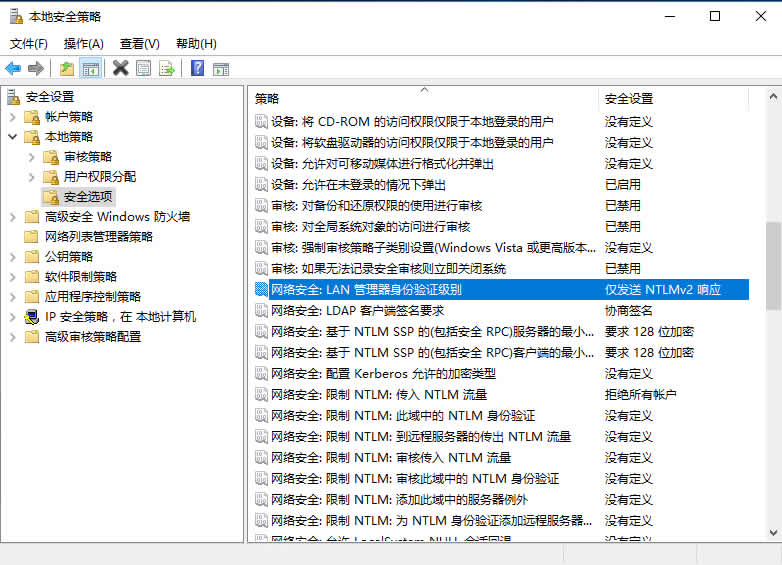Select 限制 NTLM: 此域中的 NTLM 身份验证
The image size is (782, 565).
click(x=501, y=415)
